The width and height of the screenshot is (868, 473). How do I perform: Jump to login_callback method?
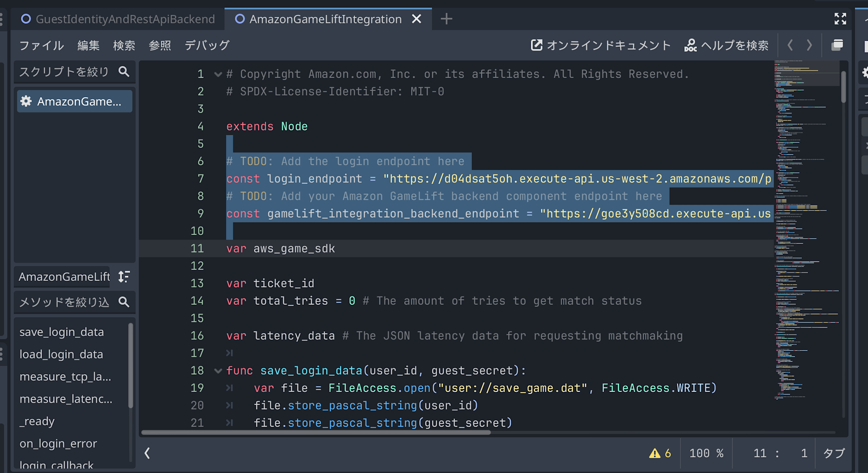pos(56,464)
